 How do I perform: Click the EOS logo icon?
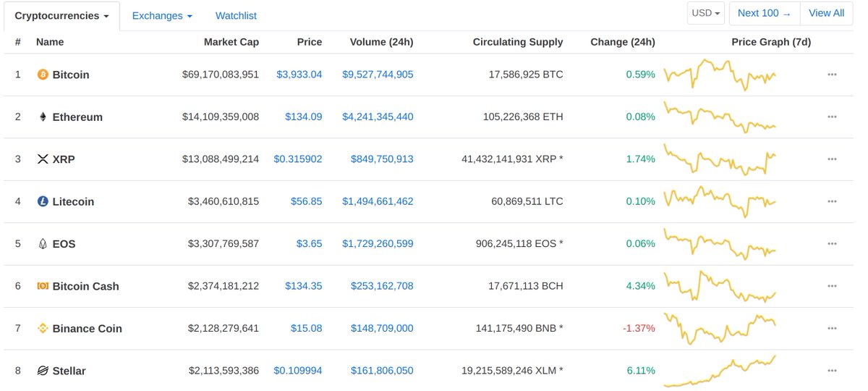[43, 244]
